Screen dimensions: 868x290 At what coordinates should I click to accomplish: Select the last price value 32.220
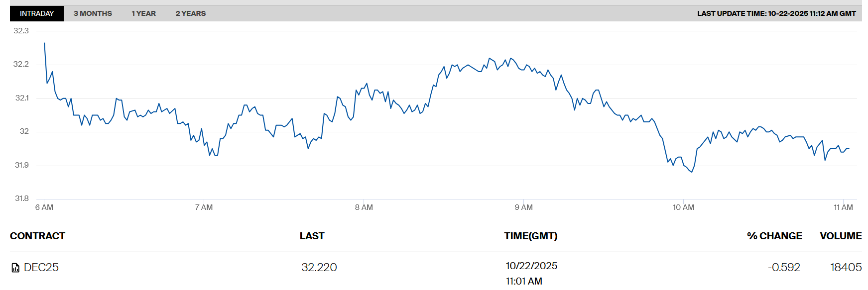coord(319,268)
